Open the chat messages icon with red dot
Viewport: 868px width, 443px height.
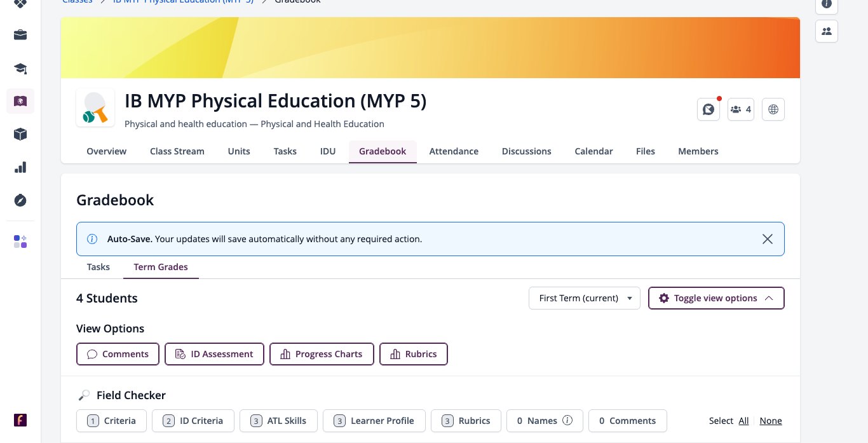(x=709, y=109)
